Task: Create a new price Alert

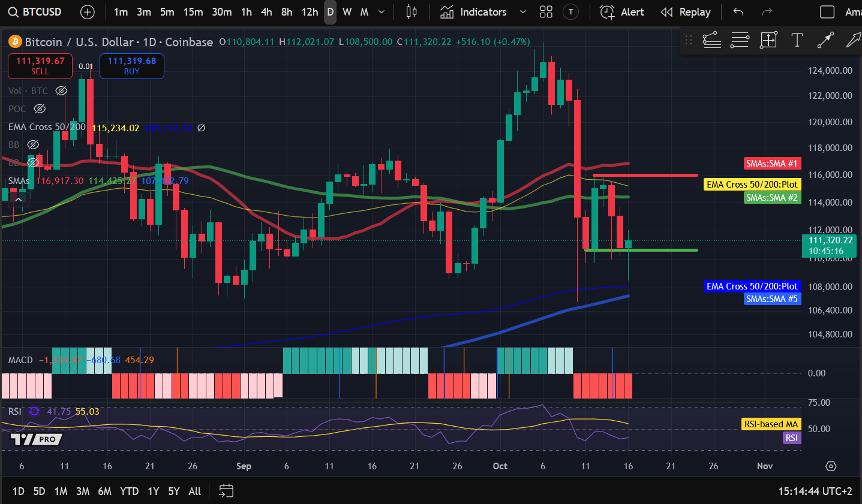Action: click(x=622, y=12)
